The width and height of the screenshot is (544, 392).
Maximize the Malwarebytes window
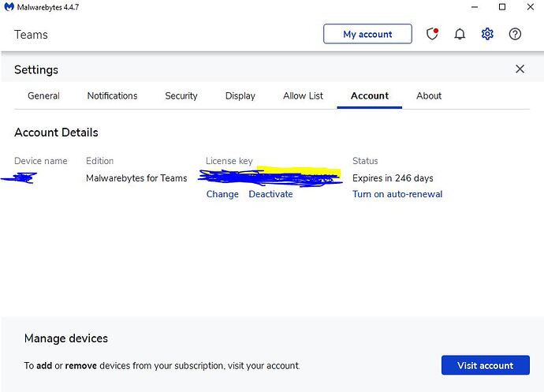(x=502, y=7)
